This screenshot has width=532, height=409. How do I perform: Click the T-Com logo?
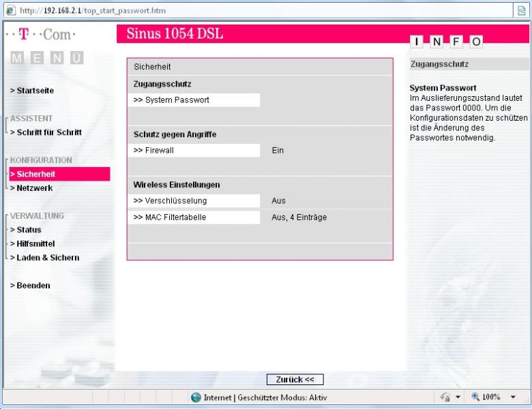pos(41,34)
